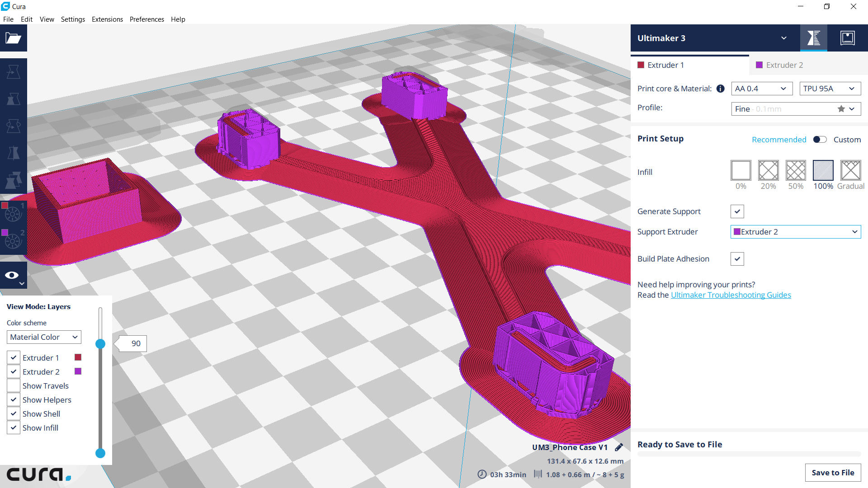Click the Extruder 1 red color swatch
868x488 pixels.
coord(78,357)
